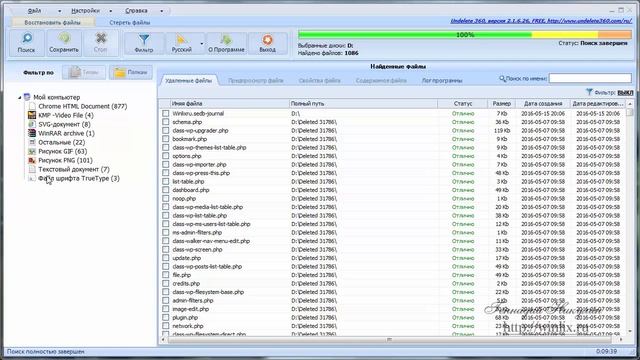Select Chrome HTML Document (877) category
The image size is (640, 360).
pyautogui.click(x=82, y=106)
